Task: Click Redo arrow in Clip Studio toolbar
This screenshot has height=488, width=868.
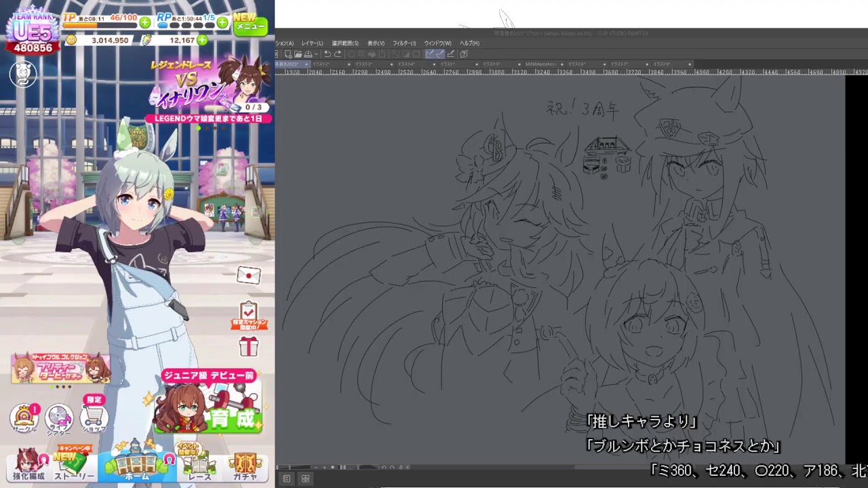Action: (338, 54)
